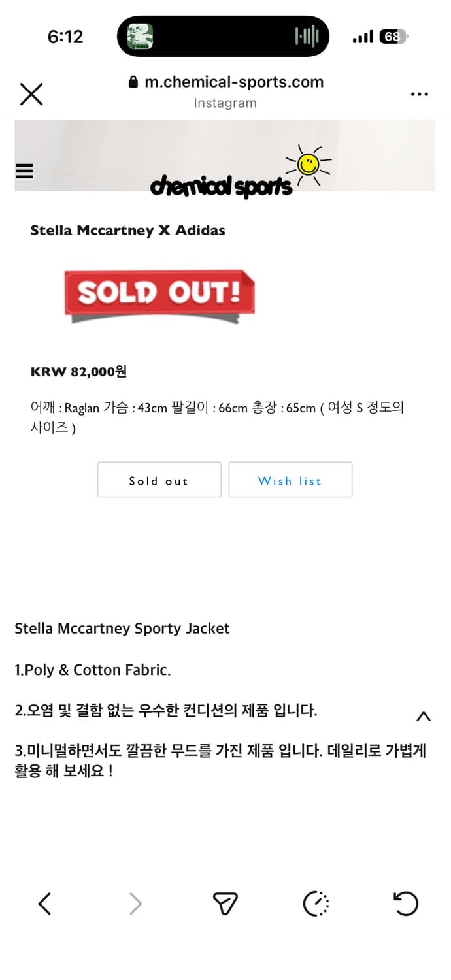
Task: Add item to Wish list
Action: (290, 480)
